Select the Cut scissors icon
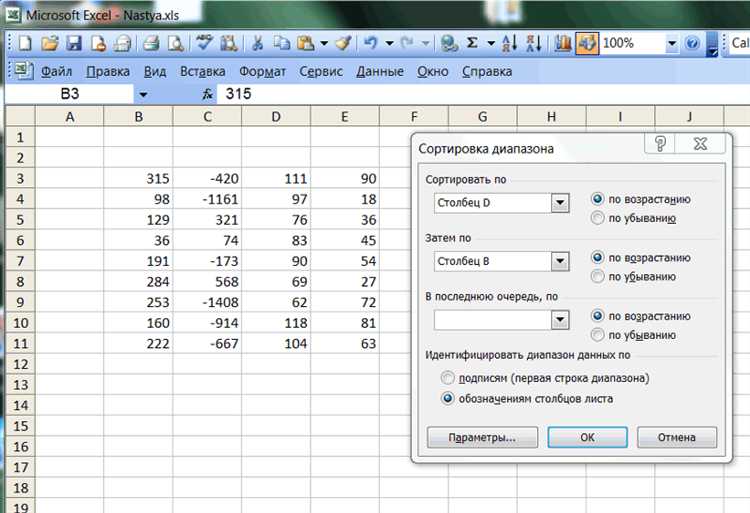This screenshot has height=513, width=750. point(257,44)
